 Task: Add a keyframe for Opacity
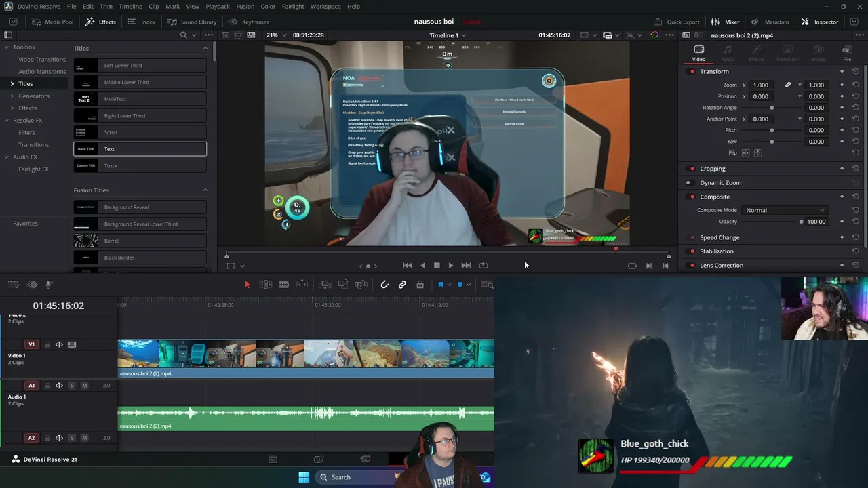coord(842,222)
